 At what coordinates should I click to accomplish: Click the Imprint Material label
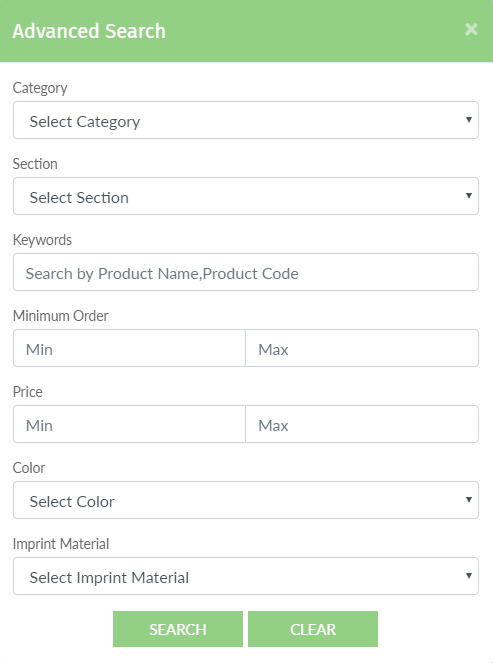coord(61,544)
